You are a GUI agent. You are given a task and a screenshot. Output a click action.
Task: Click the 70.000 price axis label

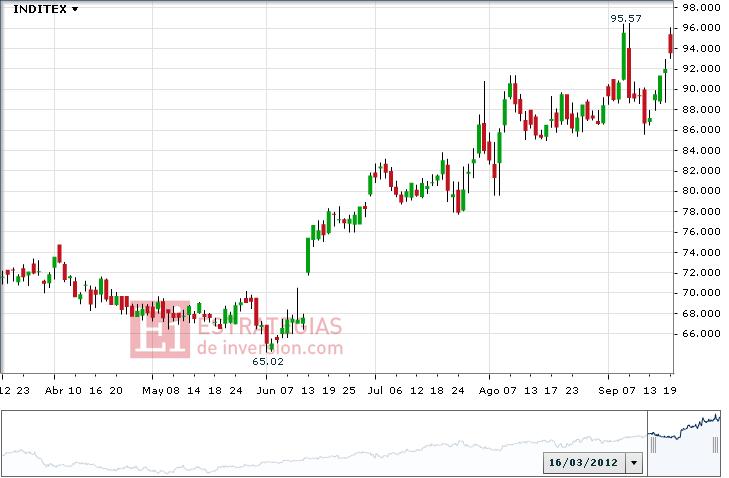701,292
